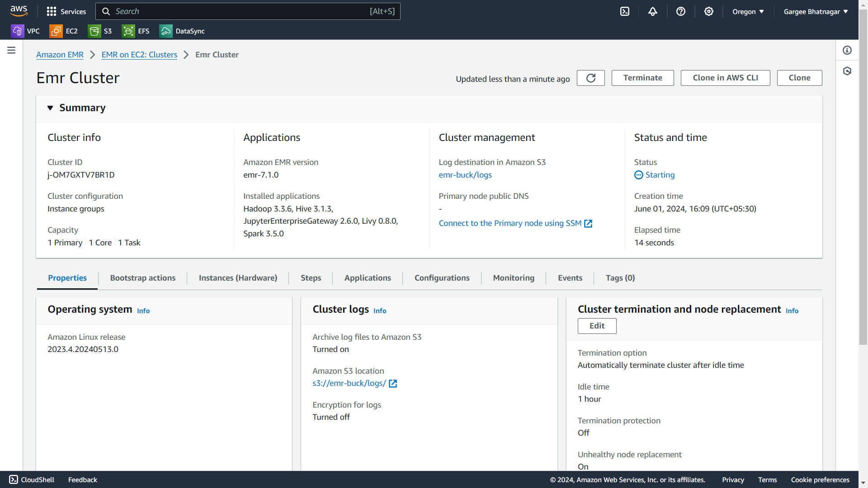This screenshot has width=868, height=488.
Task: Open the Gargee Bhatnagar account menu
Action: point(816,12)
